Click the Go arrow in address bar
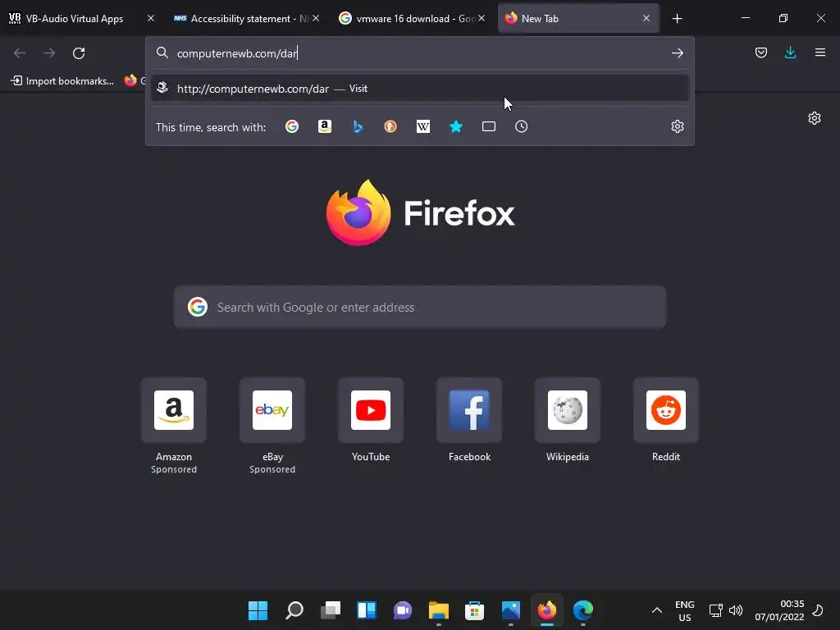The height and width of the screenshot is (630, 840). click(x=677, y=53)
